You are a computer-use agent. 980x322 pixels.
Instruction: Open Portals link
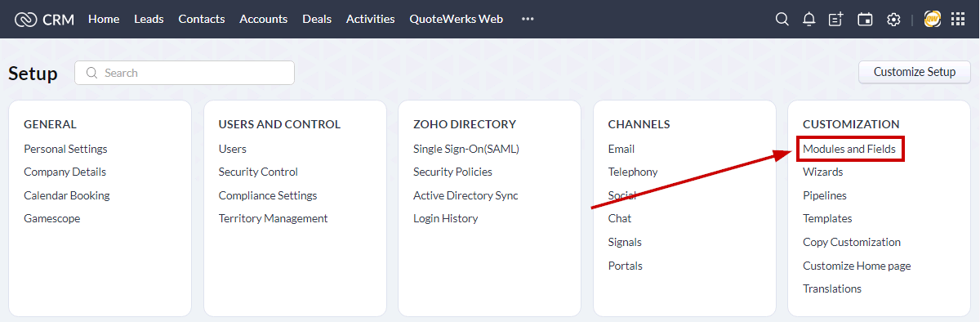coord(626,266)
